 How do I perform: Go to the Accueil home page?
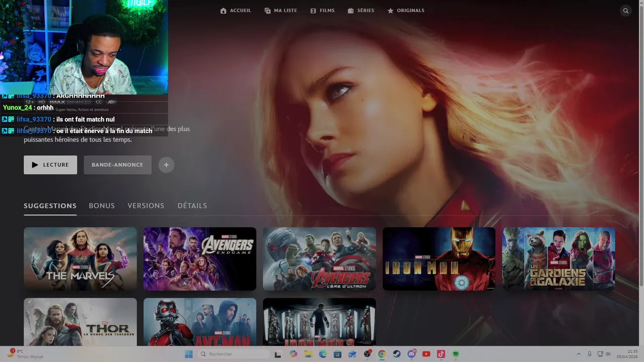pos(235,11)
